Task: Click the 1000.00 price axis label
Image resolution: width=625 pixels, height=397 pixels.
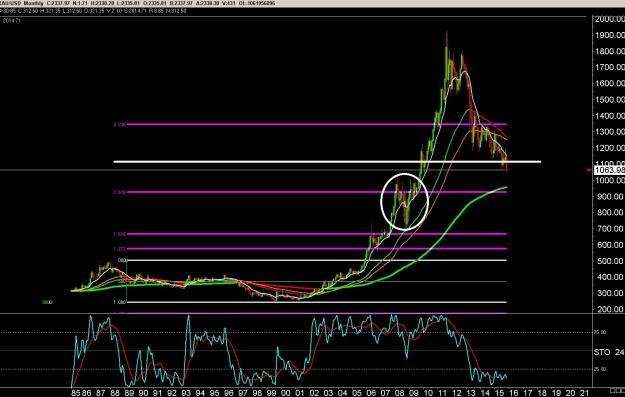Action: tap(610, 180)
